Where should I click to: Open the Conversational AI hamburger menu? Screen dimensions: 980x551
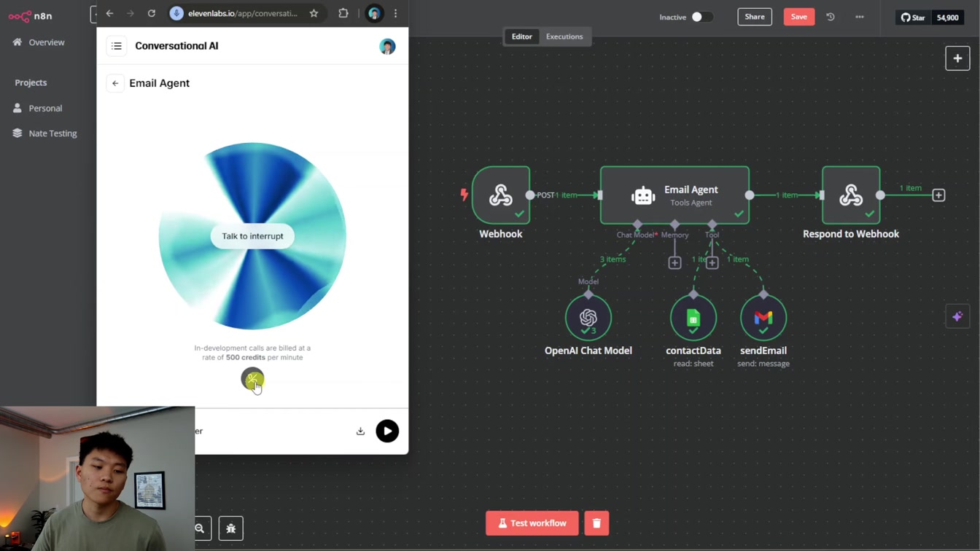(x=117, y=46)
